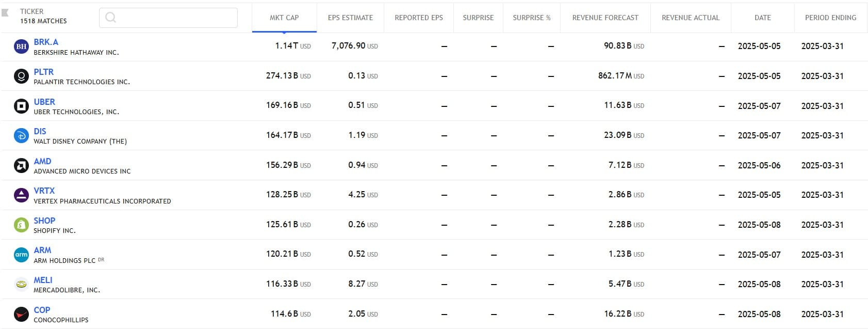Focus the ticker search input field

point(168,18)
